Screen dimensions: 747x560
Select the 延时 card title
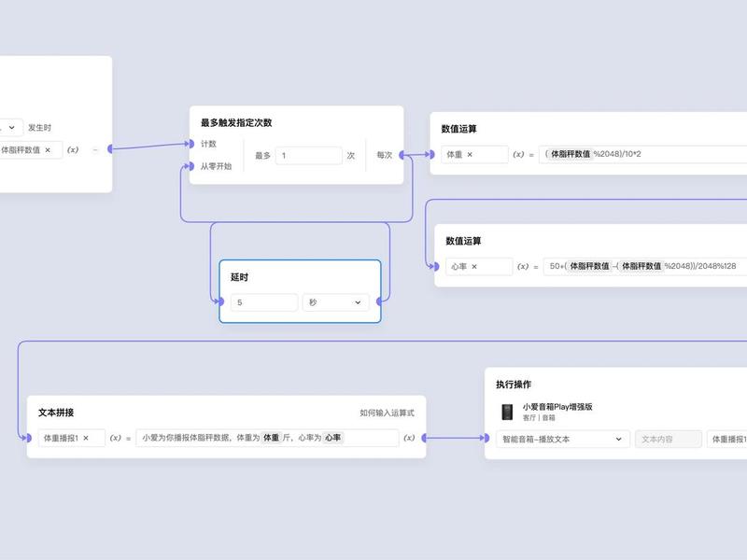(x=239, y=277)
